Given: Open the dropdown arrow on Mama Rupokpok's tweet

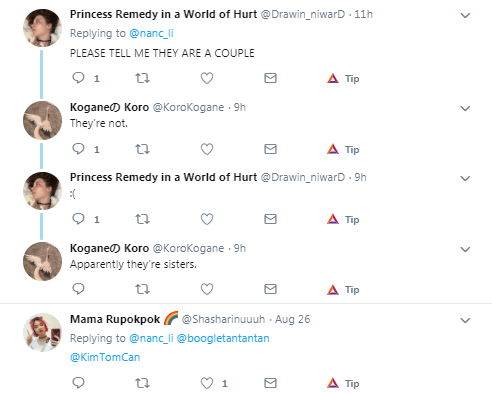Looking at the screenshot, I should [465, 320].
